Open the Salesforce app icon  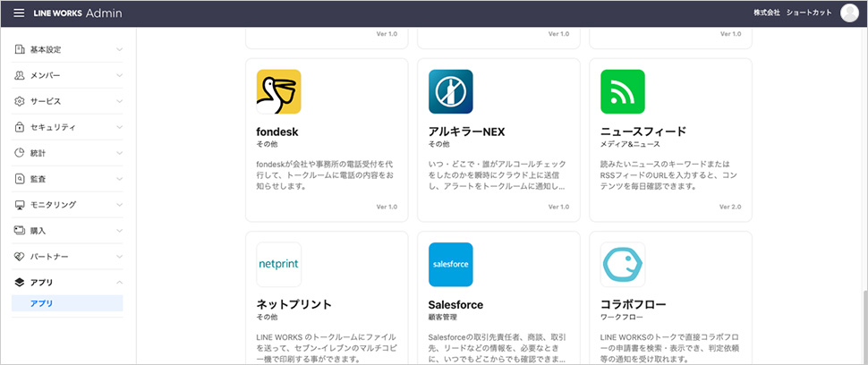coord(451,264)
